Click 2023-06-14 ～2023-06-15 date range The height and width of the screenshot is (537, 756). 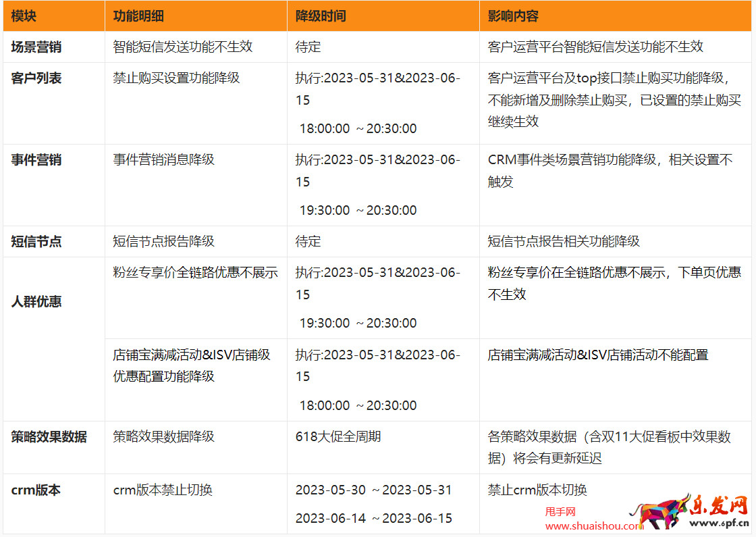374,519
